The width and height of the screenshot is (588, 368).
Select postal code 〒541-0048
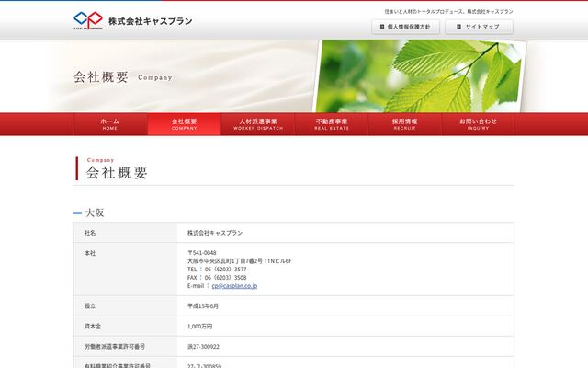pyautogui.click(x=202, y=253)
